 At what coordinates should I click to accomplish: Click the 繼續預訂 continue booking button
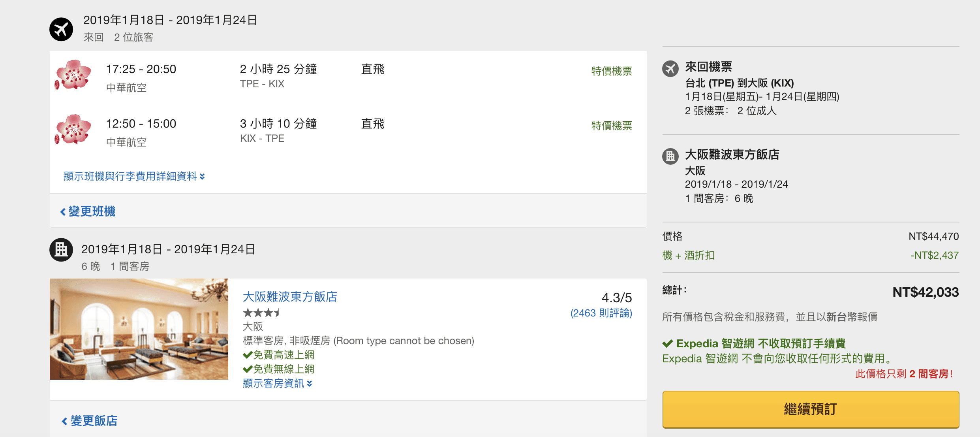tap(811, 409)
